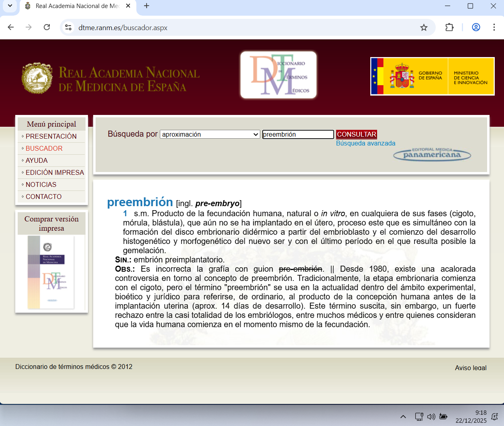Viewport: 504px width, 426px height.
Task: Click the browser profile avatar
Action: (x=476, y=27)
